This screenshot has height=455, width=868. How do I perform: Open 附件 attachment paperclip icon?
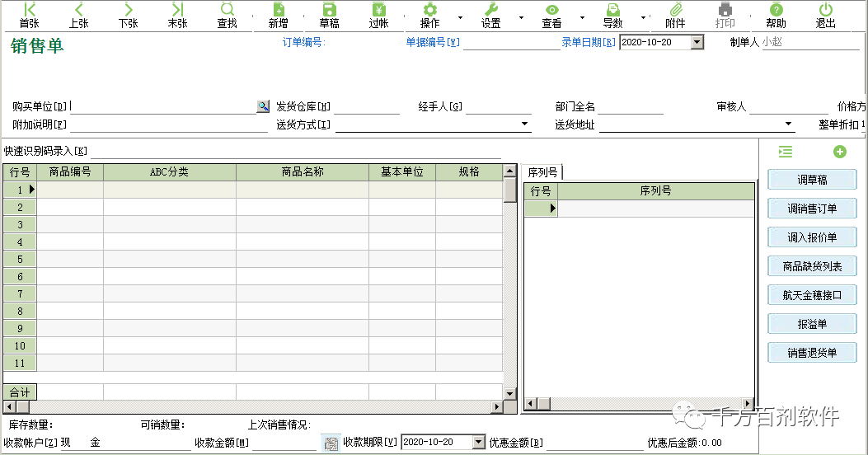675,16
